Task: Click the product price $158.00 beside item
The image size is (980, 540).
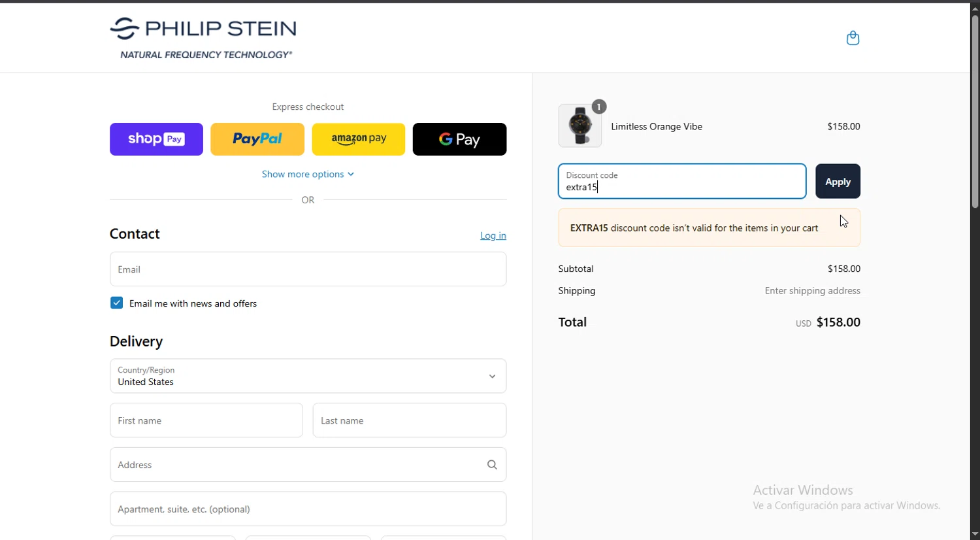Action: pos(843,126)
